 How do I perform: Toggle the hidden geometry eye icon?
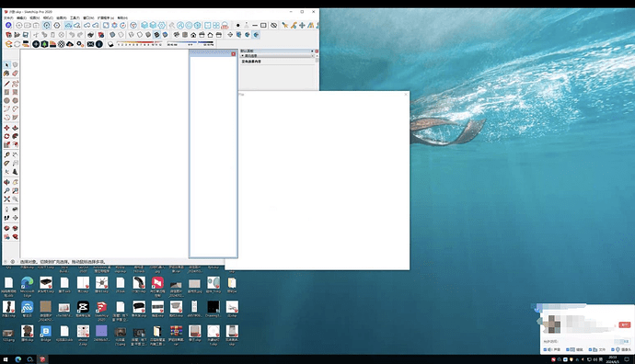(x=273, y=25)
